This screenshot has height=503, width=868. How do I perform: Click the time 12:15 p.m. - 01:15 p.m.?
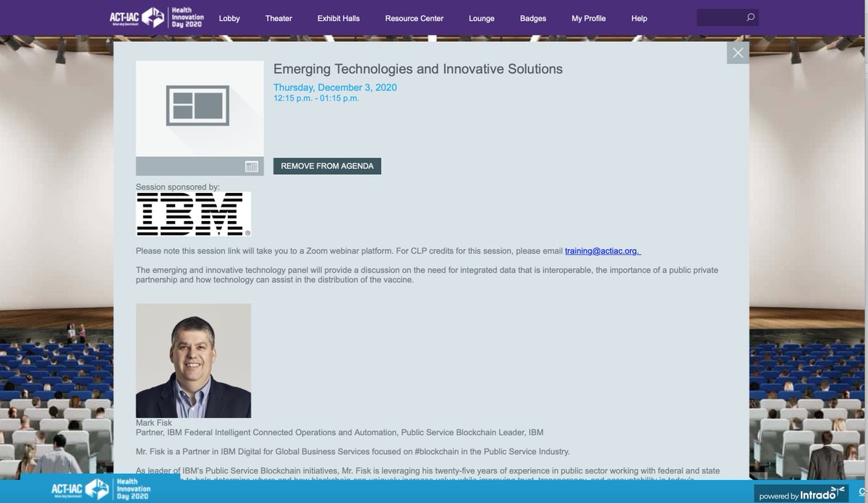coord(316,99)
